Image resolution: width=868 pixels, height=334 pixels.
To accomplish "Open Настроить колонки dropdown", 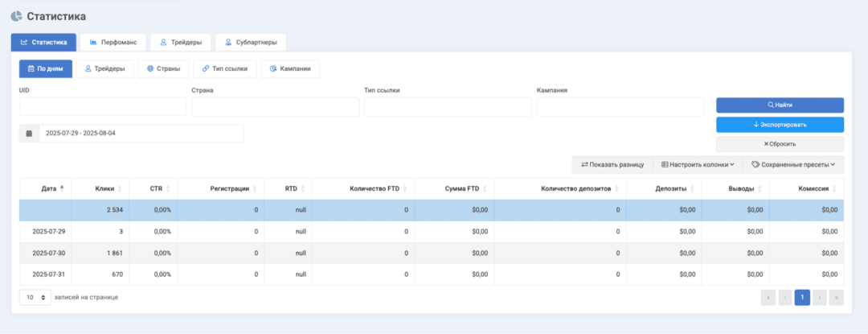I will (x=698, y=164).
